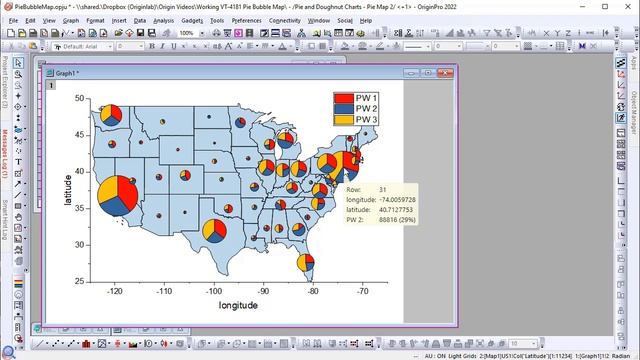Viewport: 640px width, 360px height.
Task: Click the magnifier icon at bottom-left corner
Action: [x=8, y=352]
